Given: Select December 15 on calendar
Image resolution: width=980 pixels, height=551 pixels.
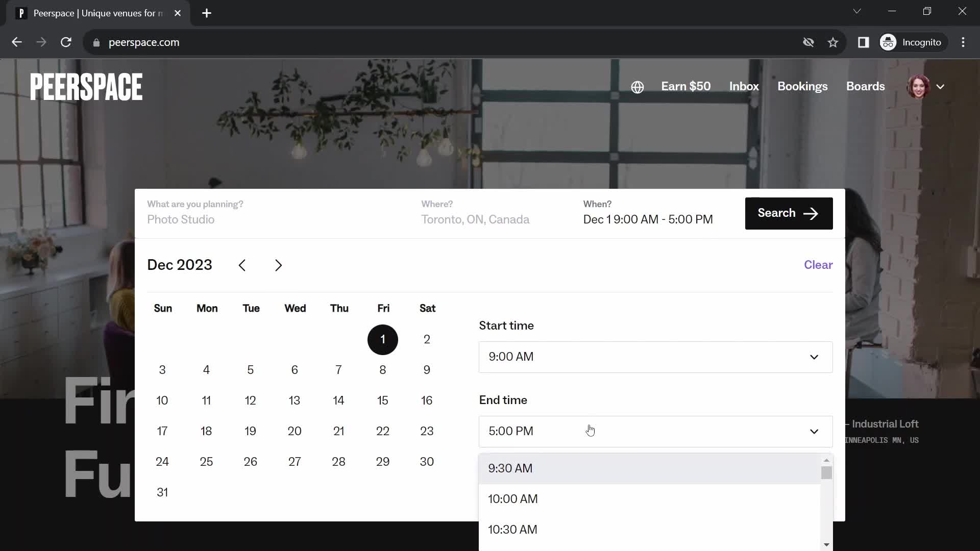Looking at the screenshot, I should point(382,400).
